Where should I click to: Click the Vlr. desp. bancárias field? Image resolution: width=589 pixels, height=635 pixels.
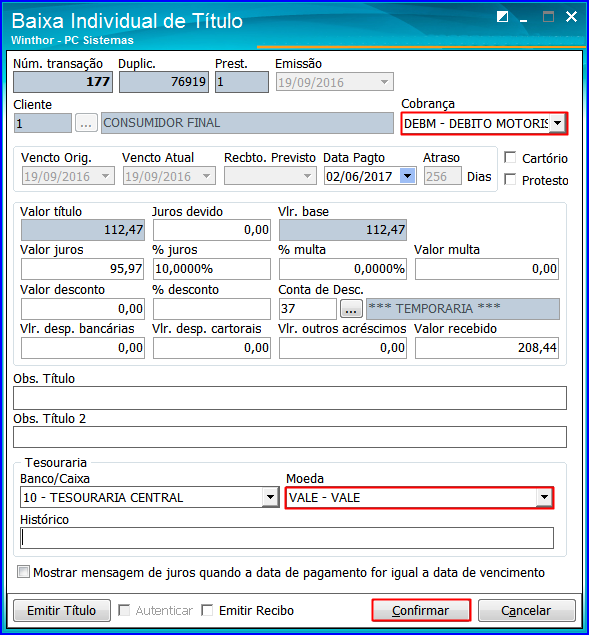pos(83,348)
